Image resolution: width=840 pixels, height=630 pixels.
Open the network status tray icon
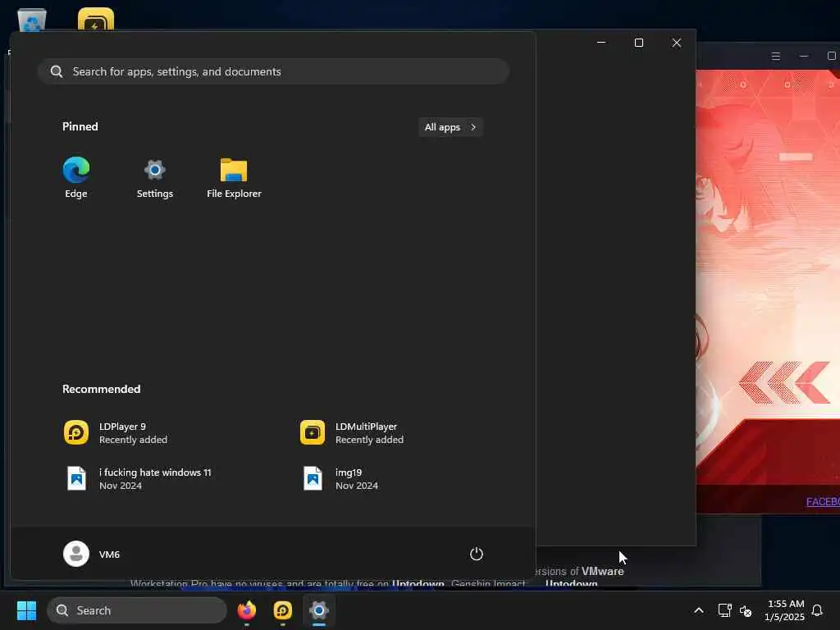725,610
